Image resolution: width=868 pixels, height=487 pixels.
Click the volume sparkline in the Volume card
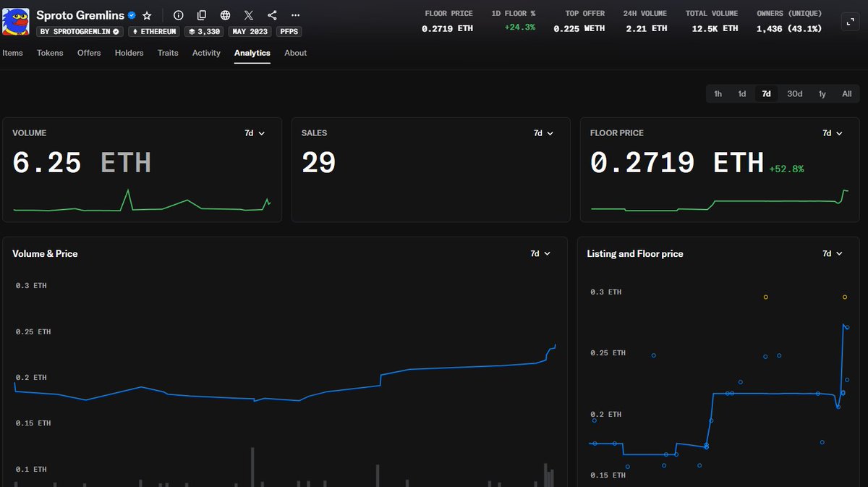tap(142, 202)
